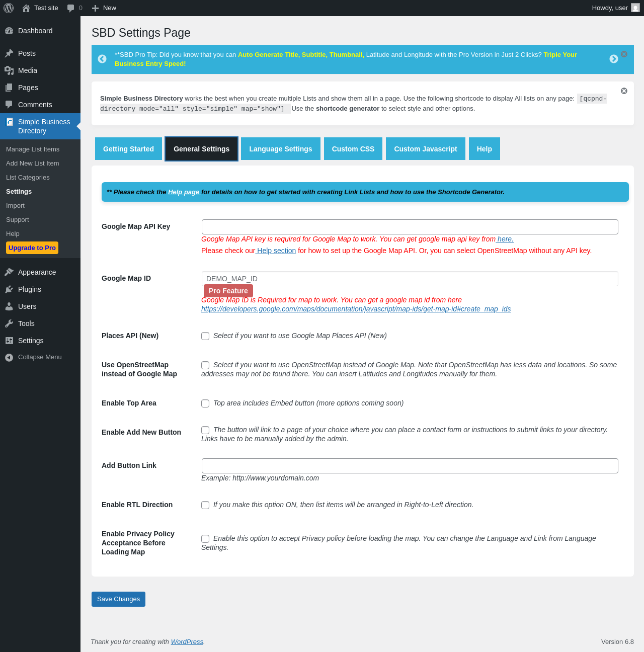Click the Tools wrench icon
644x652 pixels.
click(x=9, y=323)
